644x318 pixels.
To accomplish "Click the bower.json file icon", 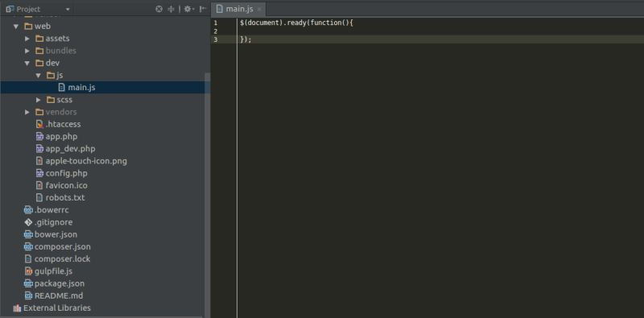I will point(28,234).
